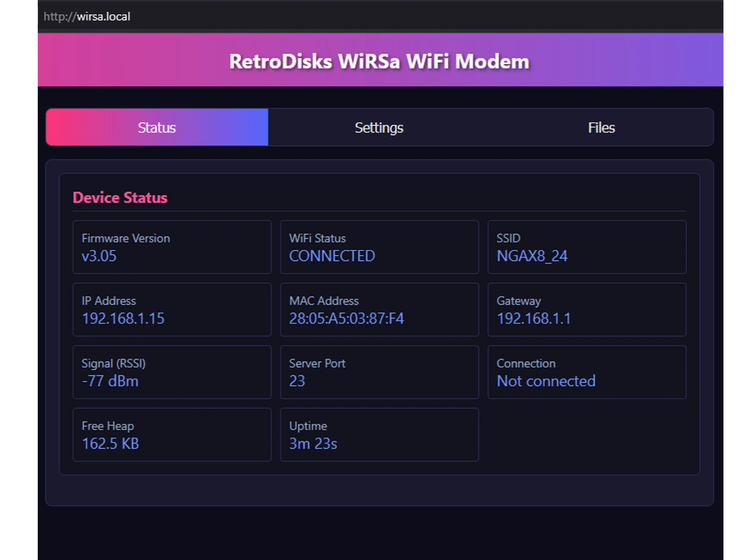Select the IP address 192.168.1.15
747x560 pixels.
[123, 318]
